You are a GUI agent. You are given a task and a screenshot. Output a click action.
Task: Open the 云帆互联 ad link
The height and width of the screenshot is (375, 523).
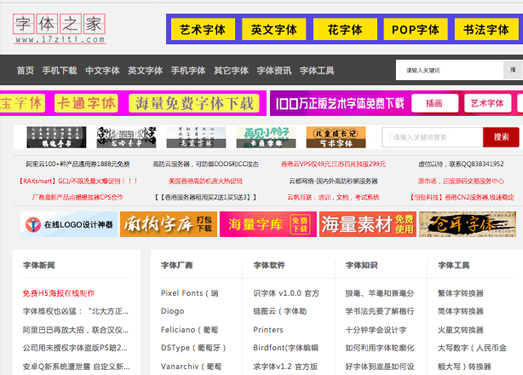[x=333, y=197]
